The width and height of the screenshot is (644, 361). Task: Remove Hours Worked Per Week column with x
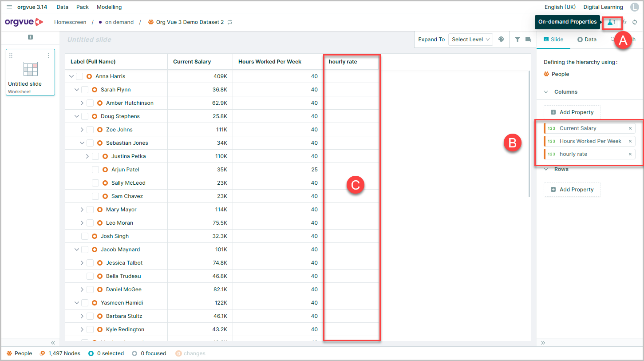point(630,141)
